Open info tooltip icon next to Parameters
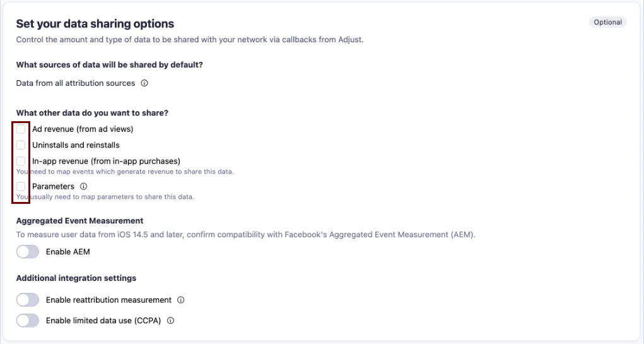Screen dimensions: 644x344 point(84,187)
